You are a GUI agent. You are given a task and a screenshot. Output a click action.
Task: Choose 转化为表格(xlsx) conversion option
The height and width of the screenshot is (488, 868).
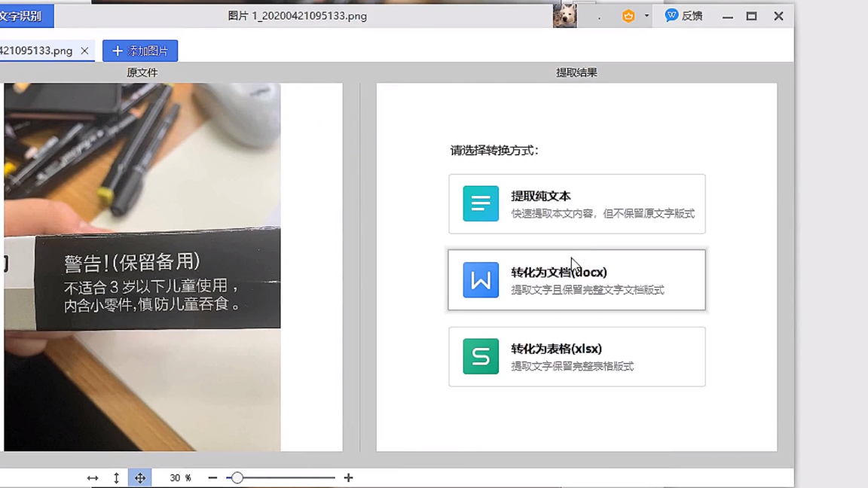point(576,357)
